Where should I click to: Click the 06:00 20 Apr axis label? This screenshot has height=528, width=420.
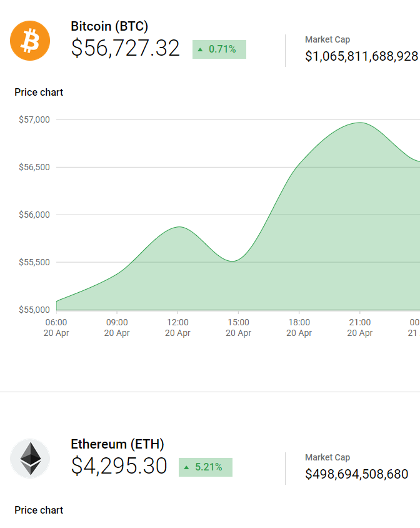coord(56,328)
